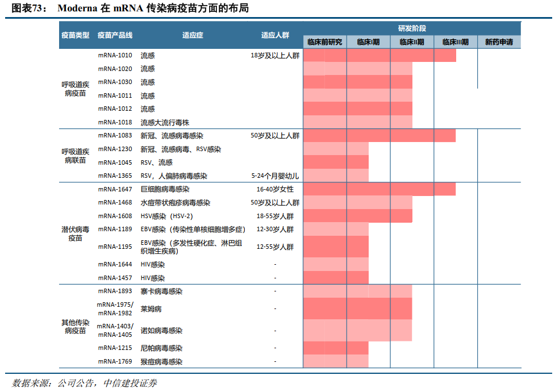Image resolution: width=559 pixels, height=392 pixels.
Task: Click the 'mRNA-1457' product name
Action: point(115,278)
